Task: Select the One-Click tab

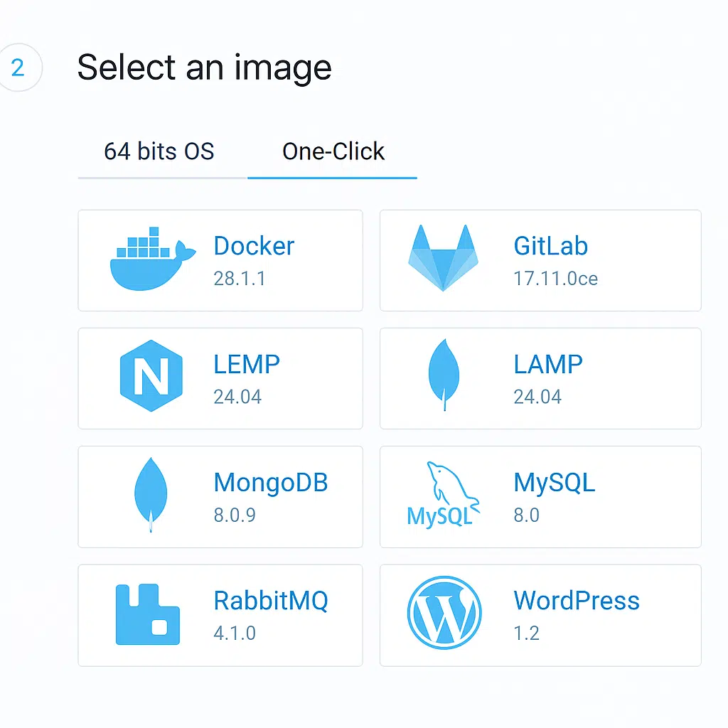Action: pos(333,151)
